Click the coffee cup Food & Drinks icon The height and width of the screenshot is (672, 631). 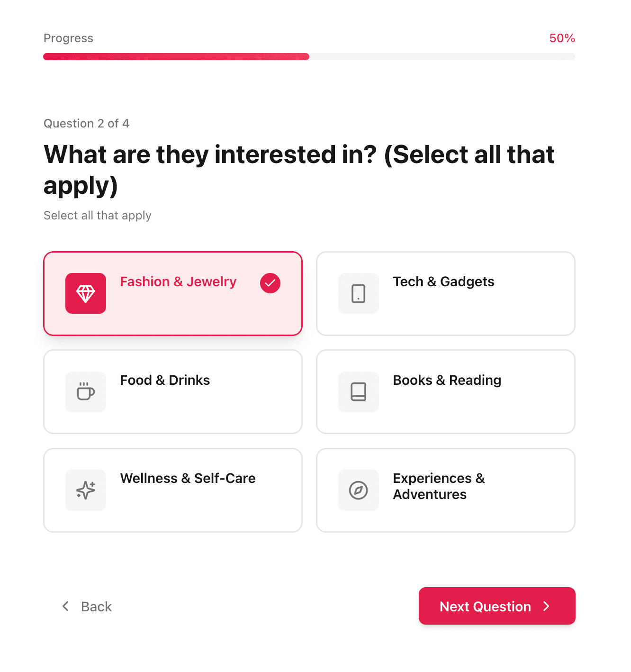pos(86,392)
